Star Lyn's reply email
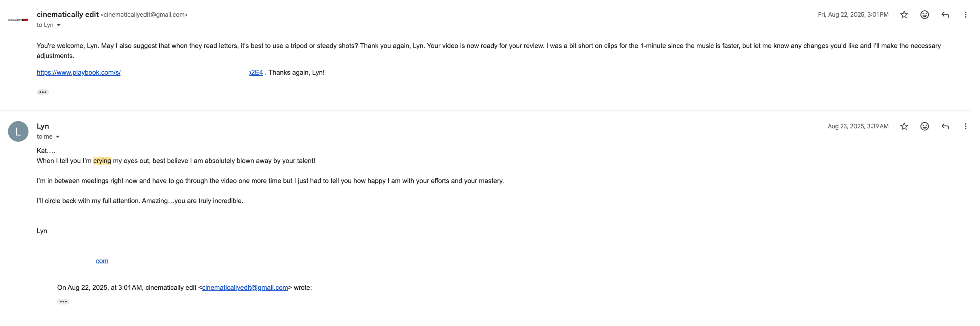The height and width of the screenshot is (326, 980). pyautogui.click(x=904, y=126)
